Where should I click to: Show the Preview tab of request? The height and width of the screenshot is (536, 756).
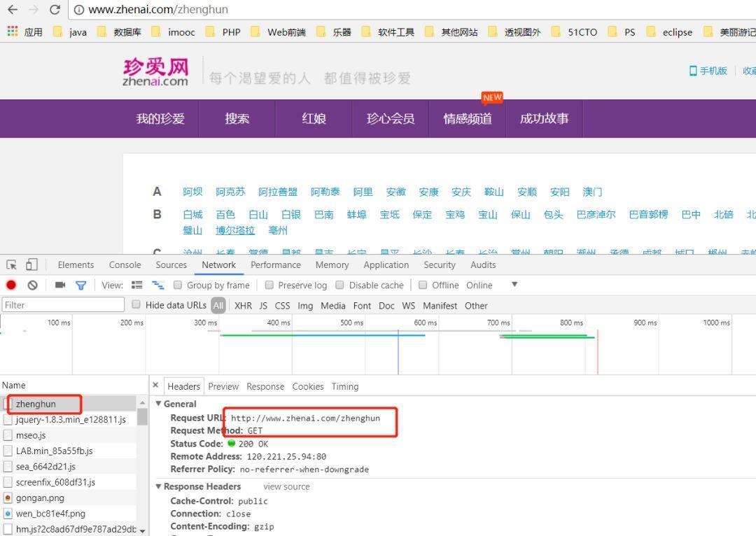coord(223,386)
